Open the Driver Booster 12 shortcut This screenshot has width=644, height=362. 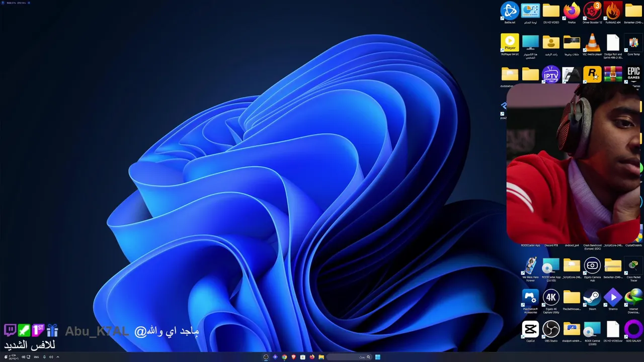pos(592,13)
